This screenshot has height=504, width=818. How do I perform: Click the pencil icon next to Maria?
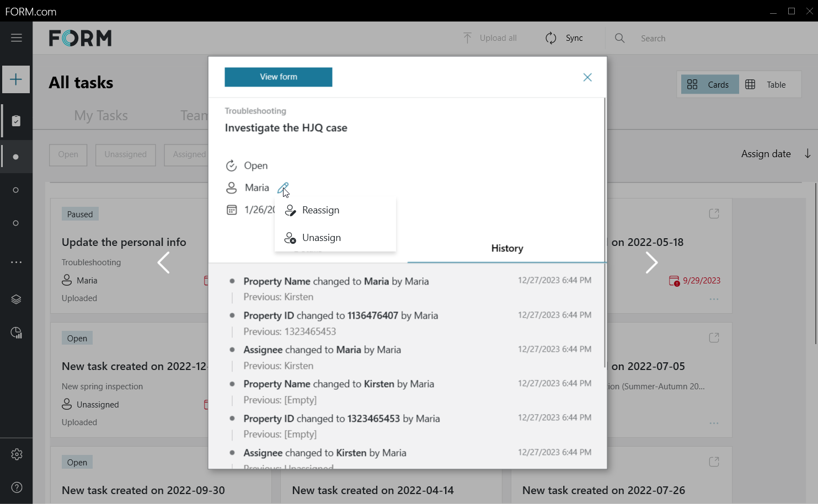coord(283,188)
